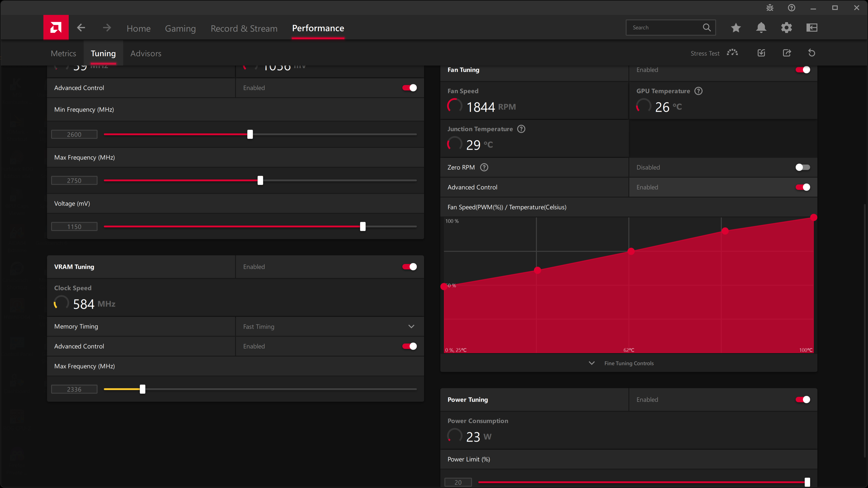Open help question mark in title bar

click(792, 8)
